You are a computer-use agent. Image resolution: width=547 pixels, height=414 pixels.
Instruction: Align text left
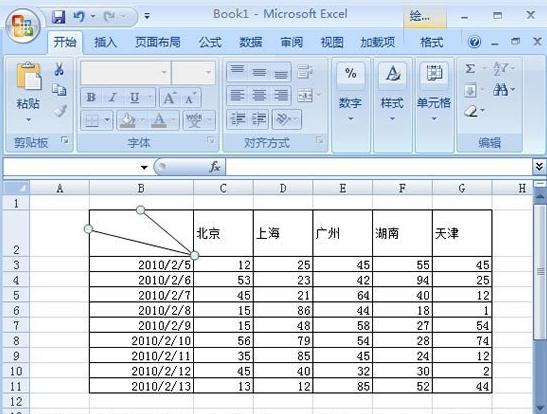tap(238, 95)
